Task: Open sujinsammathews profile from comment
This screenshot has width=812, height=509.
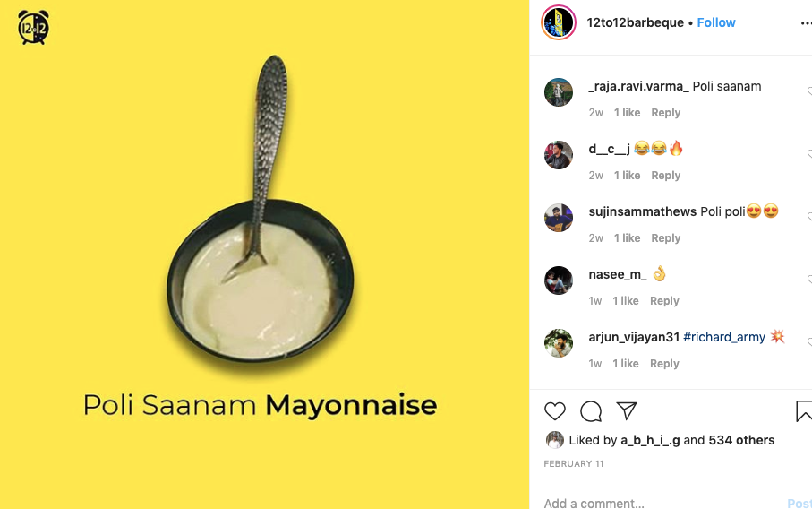Action: 642,211
